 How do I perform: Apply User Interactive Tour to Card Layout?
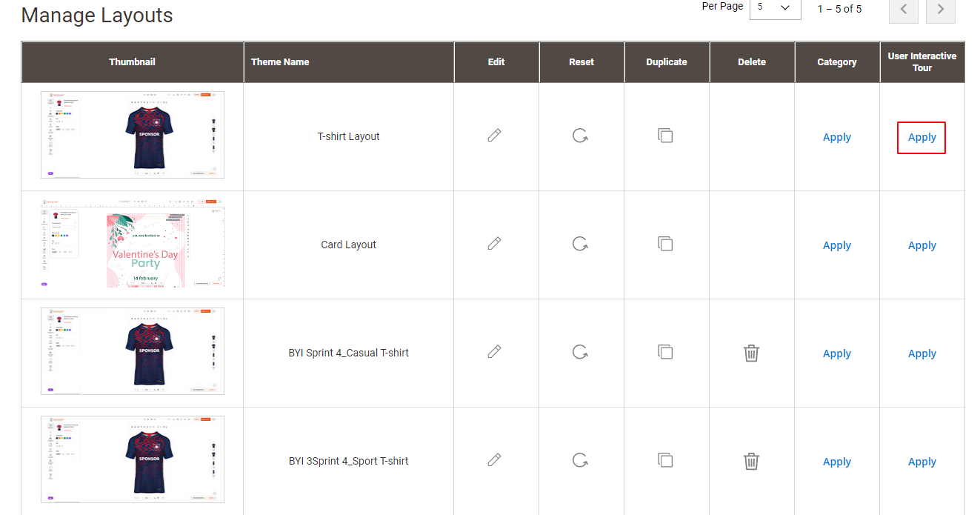pos(921,245)
